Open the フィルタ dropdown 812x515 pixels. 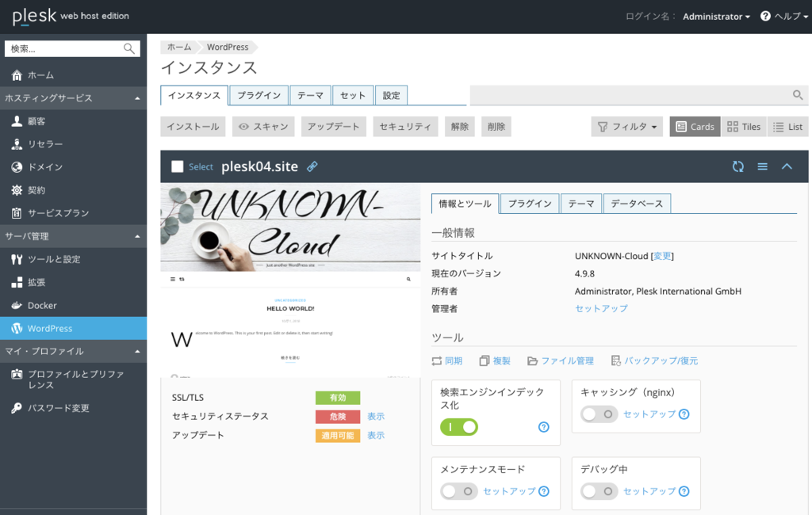coord(626,126)
